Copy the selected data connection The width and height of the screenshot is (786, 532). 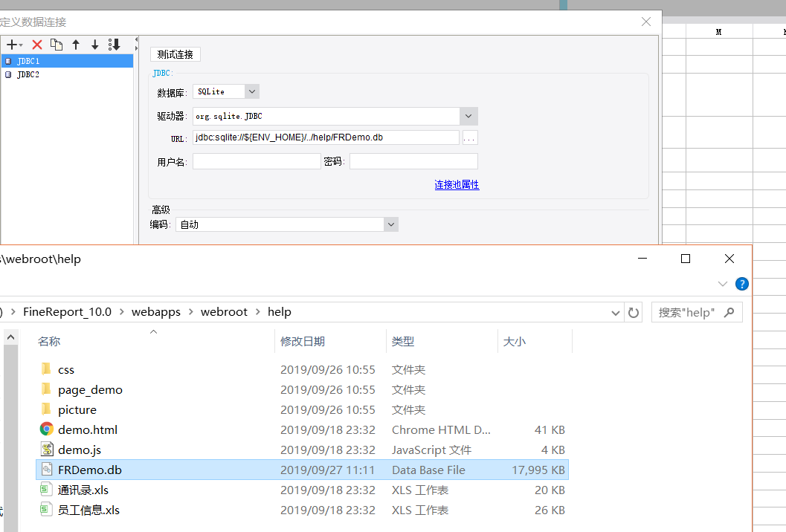pyautogui.click(x=57, y=45)
